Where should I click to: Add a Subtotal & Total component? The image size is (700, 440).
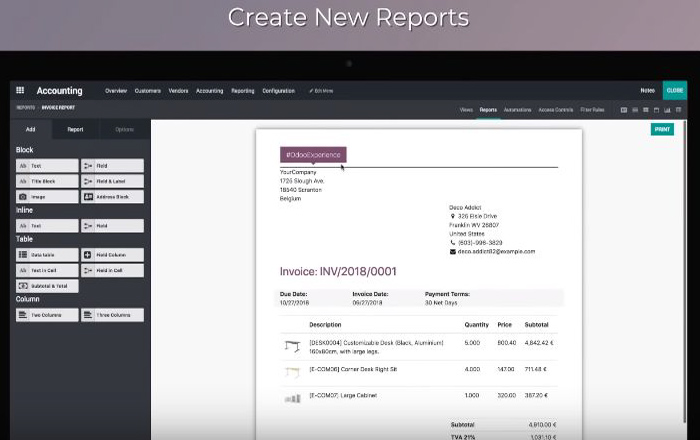pyautogui.click(x=47, y=286)
